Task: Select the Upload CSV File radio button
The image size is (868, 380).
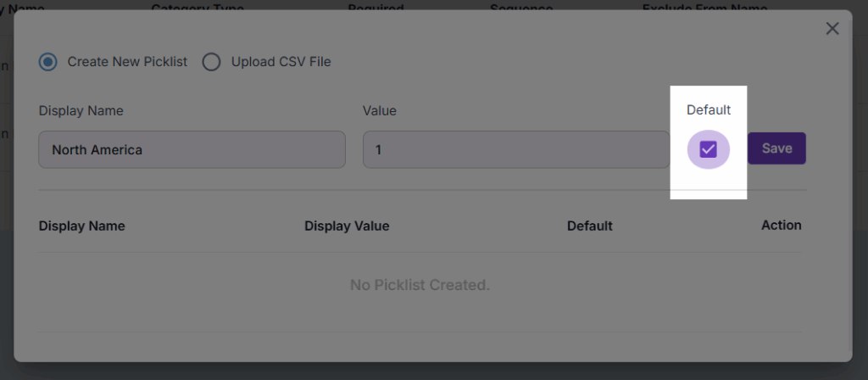Action: 211,61
